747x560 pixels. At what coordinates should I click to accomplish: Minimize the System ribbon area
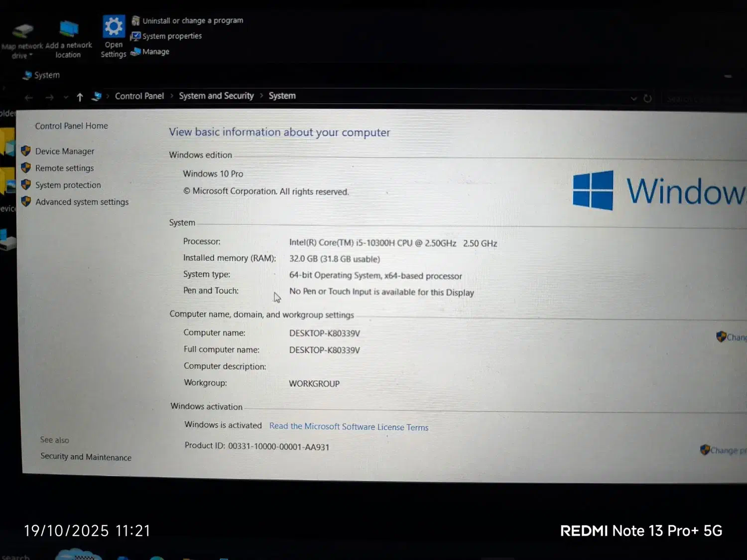(728, 76)
